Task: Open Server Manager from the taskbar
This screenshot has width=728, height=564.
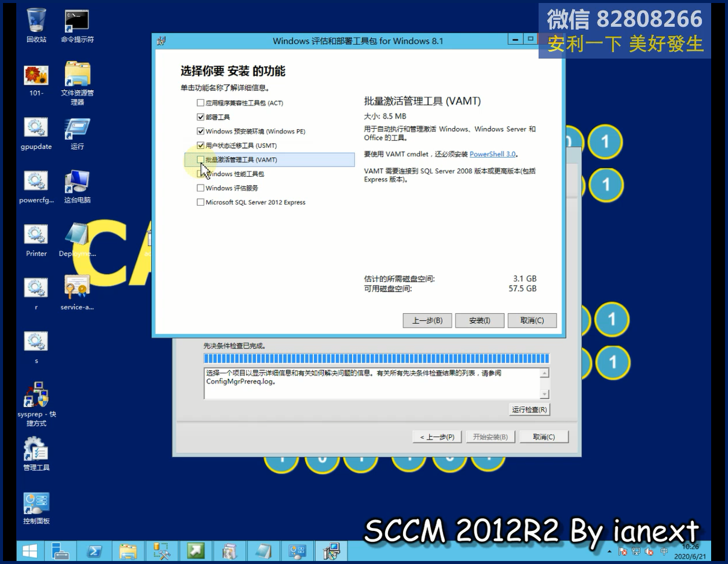Action: [x=60, y=551]
